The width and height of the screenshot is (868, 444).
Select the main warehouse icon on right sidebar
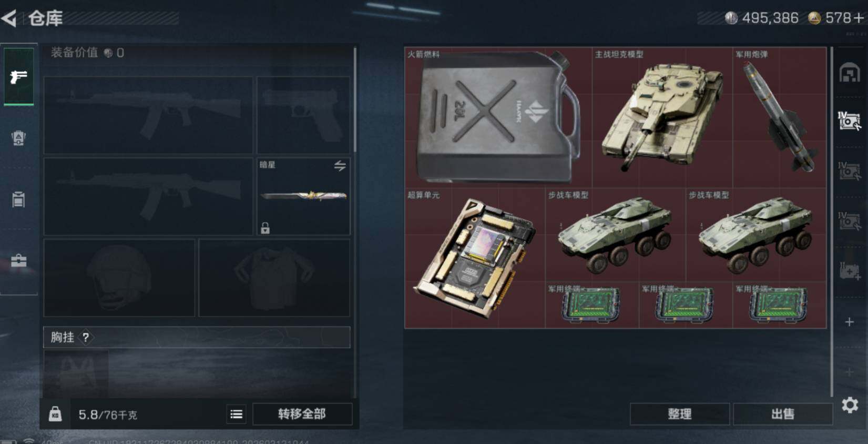coord(850,73)
